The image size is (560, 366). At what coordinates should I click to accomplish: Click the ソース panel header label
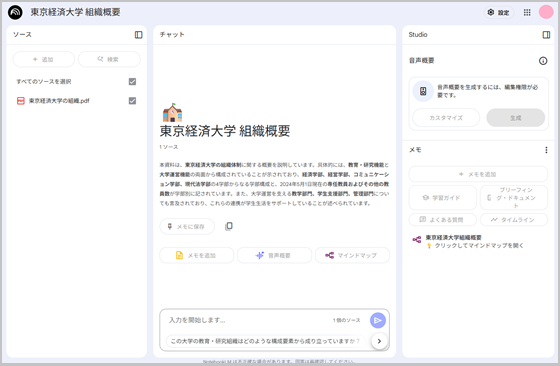[22, 35]
